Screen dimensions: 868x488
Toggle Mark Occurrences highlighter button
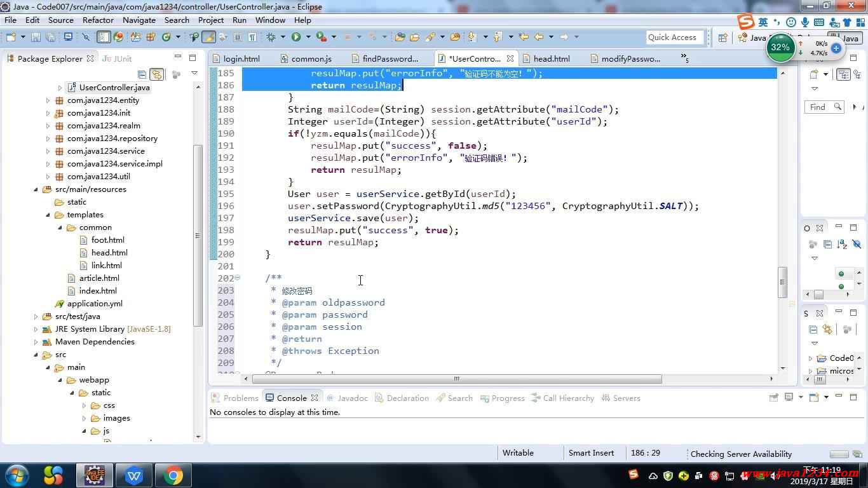coord(208,37)
